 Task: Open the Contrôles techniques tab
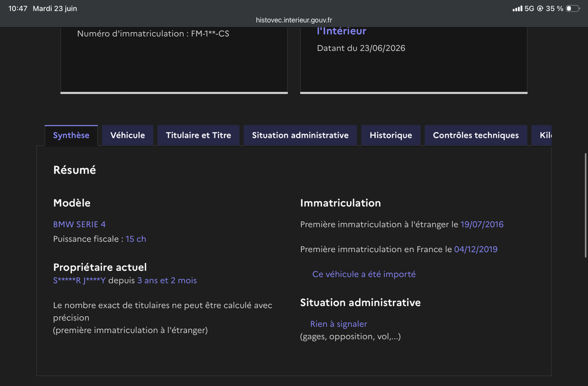tap(476, 135)
